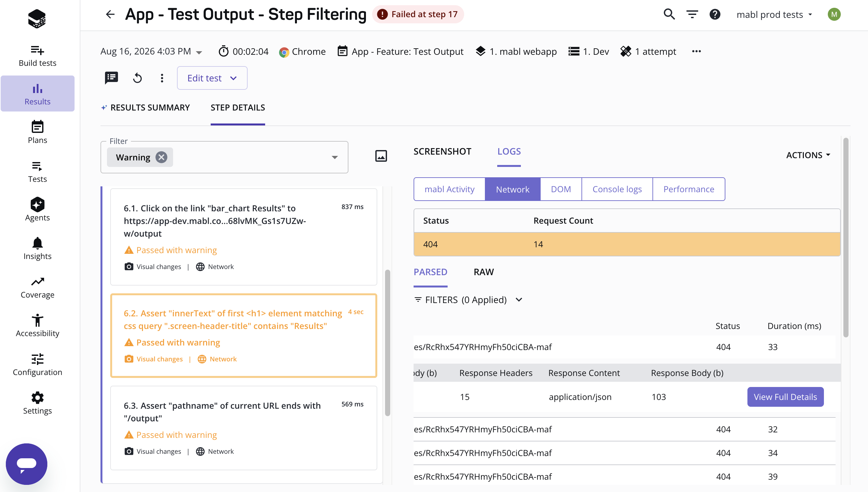The height and width of the screenshot is (492, 868).
Task: Click App - Feature: Test Output plan link
Action: [x=407, y=52]
